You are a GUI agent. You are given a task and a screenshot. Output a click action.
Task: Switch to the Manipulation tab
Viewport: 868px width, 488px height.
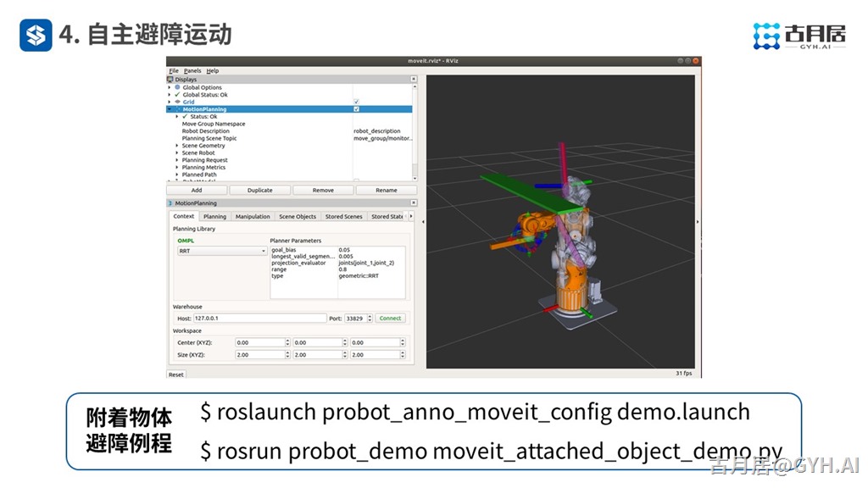click(x=253, y=216)
